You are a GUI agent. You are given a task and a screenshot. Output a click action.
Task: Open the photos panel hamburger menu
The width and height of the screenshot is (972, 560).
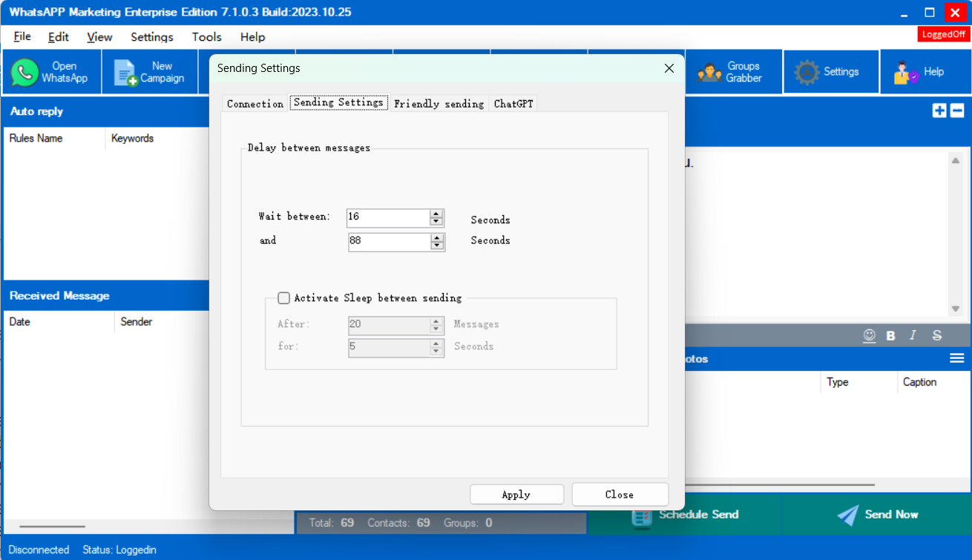point(956,358)
